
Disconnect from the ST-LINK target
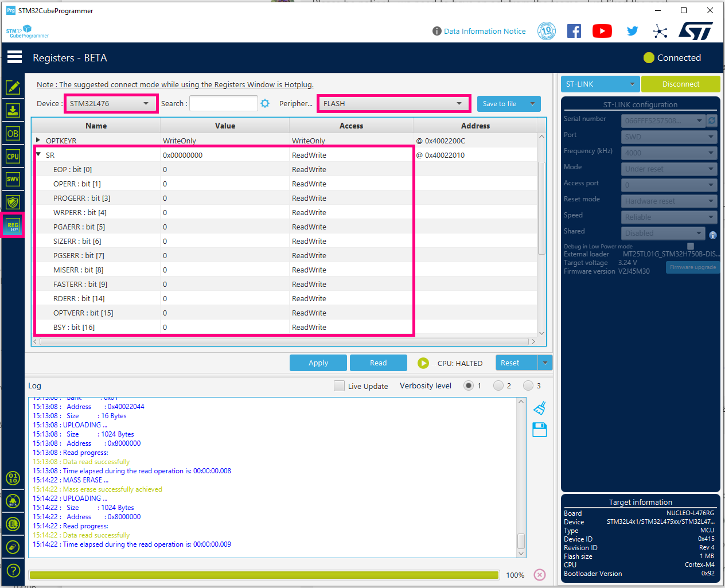[x=680, y=84]
